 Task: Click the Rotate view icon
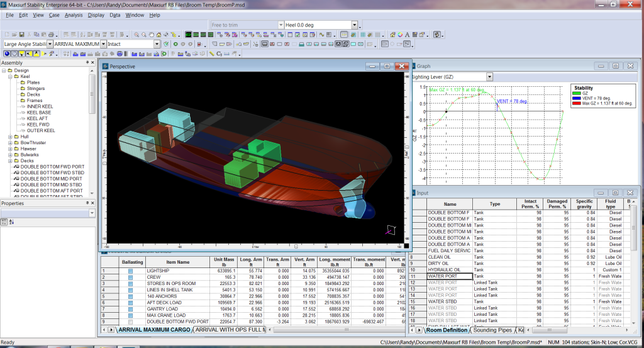click(166, 35)
